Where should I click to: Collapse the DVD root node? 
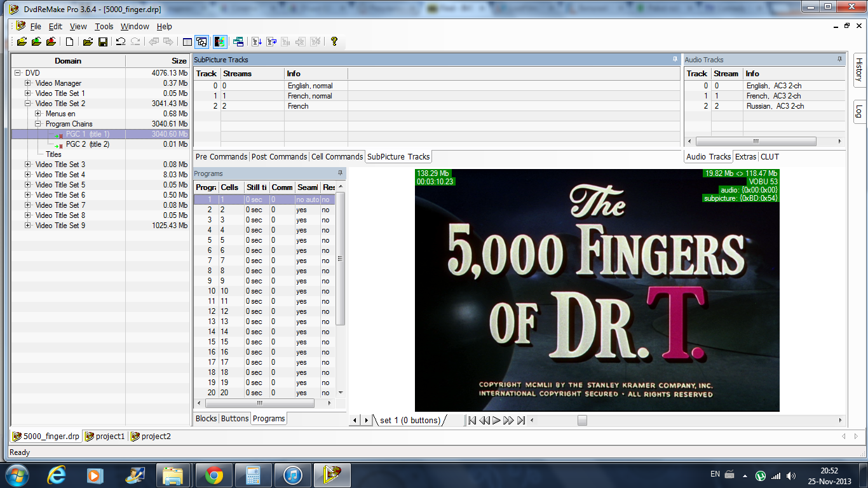18,73
